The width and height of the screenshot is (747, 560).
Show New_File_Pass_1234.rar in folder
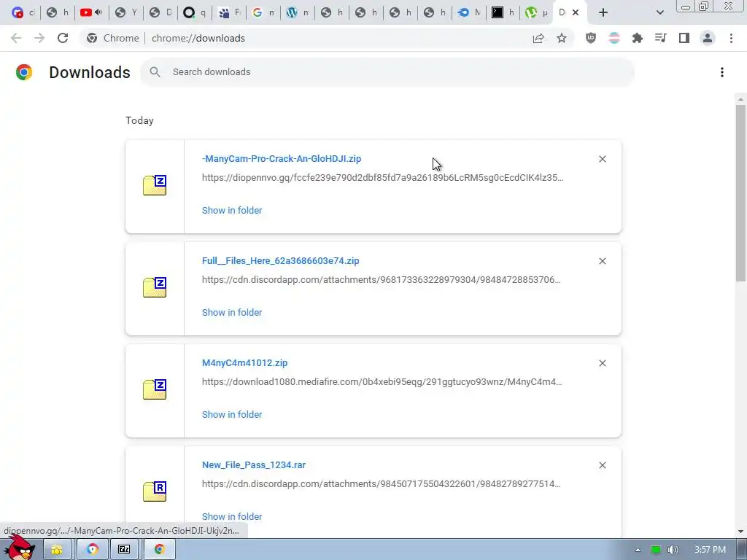[x=232, y=517]
